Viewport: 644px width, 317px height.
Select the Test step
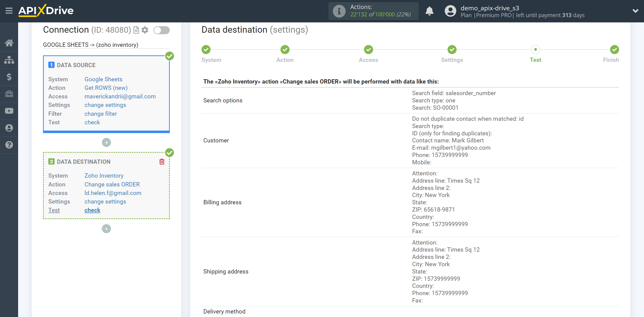click(536, 50)
